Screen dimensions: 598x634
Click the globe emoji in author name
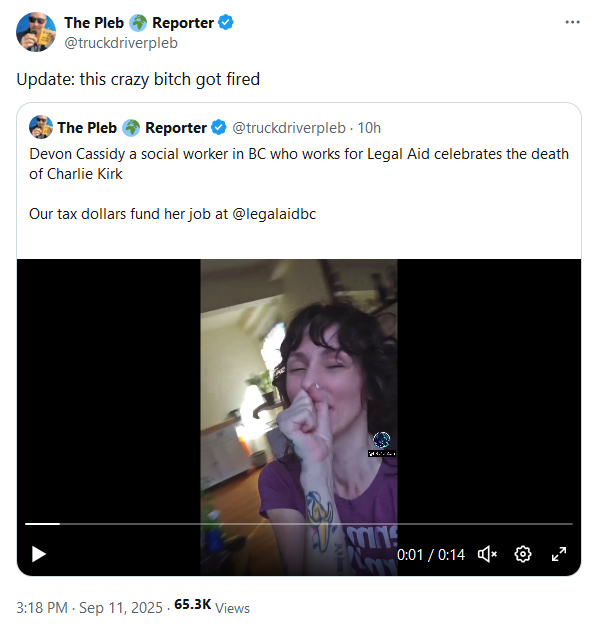(x=138, y=23)
